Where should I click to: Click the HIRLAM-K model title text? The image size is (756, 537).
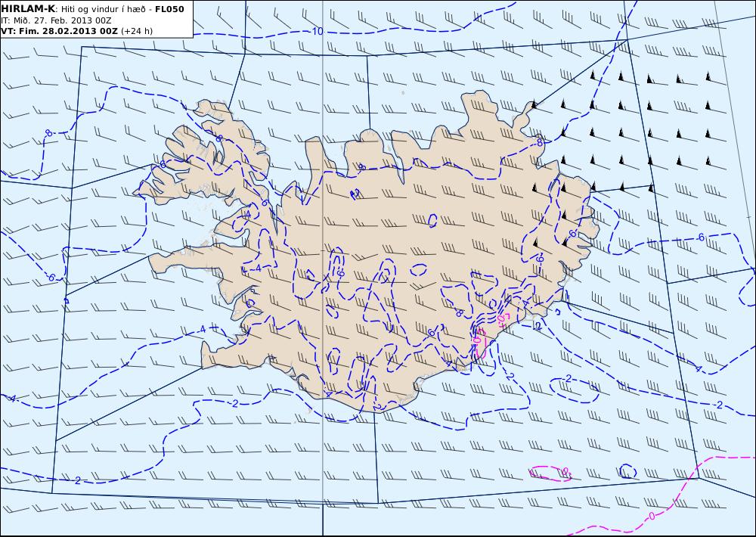tap(28, 9)
